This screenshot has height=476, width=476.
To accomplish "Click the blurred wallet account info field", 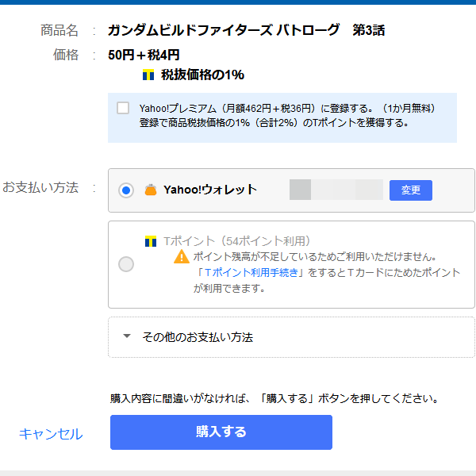I will (x=336, y=190).
